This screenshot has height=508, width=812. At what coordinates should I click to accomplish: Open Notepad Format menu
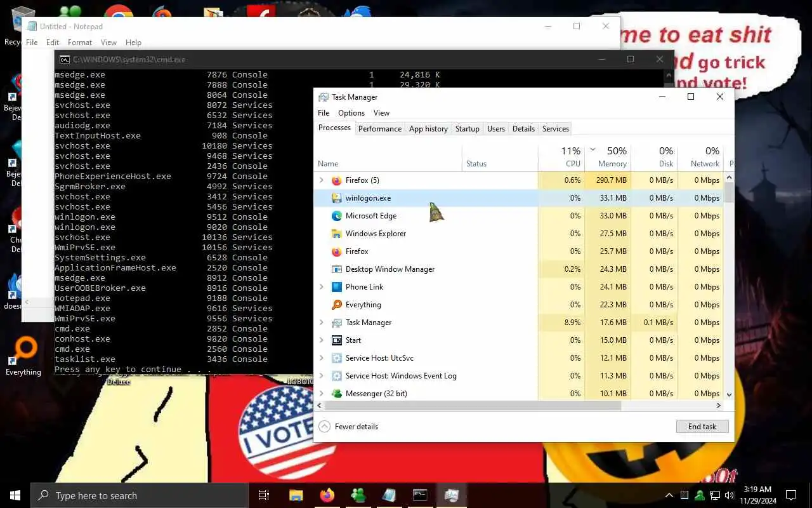[x=80, y=43]
